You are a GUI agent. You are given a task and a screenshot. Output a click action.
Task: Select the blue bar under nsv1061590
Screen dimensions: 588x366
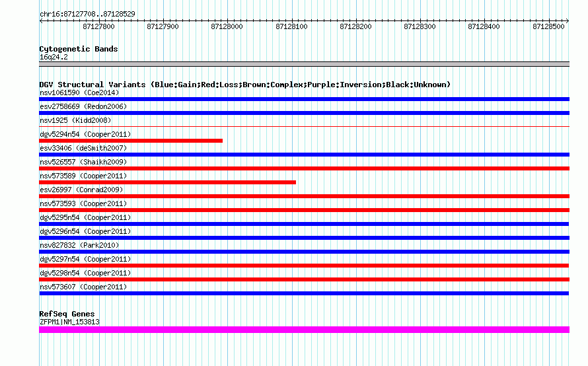(304, 99)
